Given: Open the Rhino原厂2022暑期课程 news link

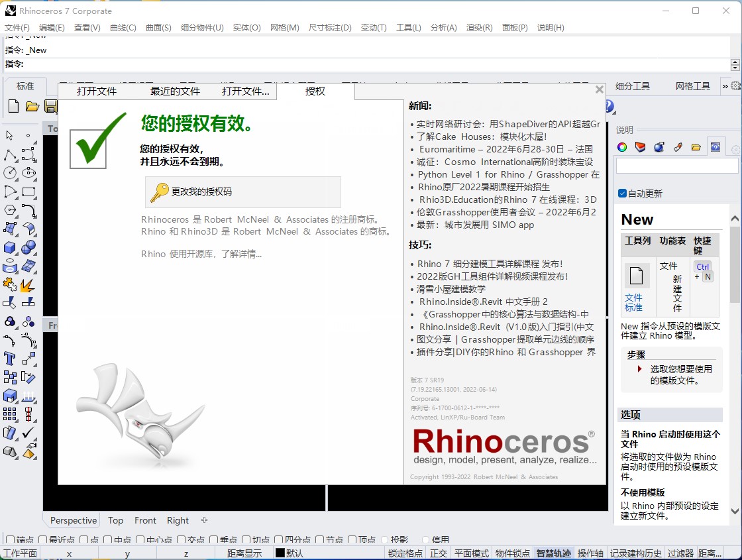Looking at the screenshot, I should point(484,187).
